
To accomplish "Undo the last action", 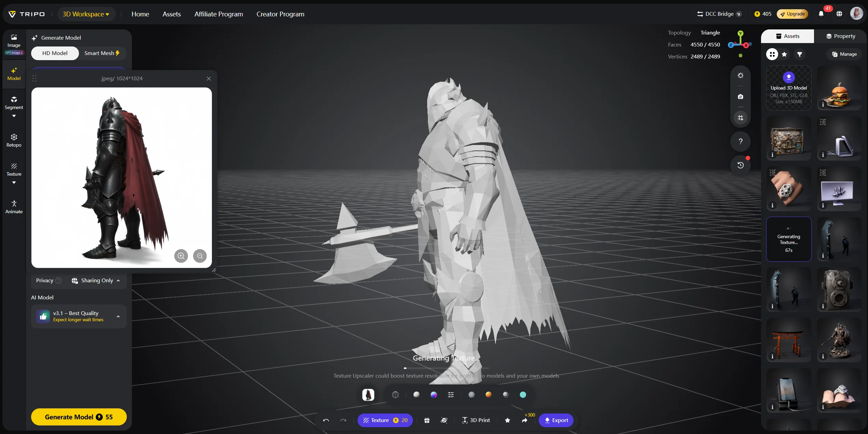I will 326,420.
